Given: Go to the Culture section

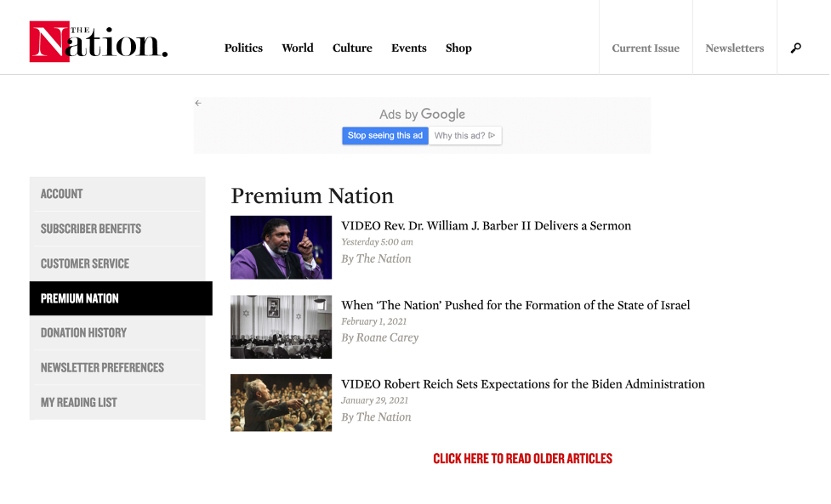Looking at the screenshot, I should 352,48.
